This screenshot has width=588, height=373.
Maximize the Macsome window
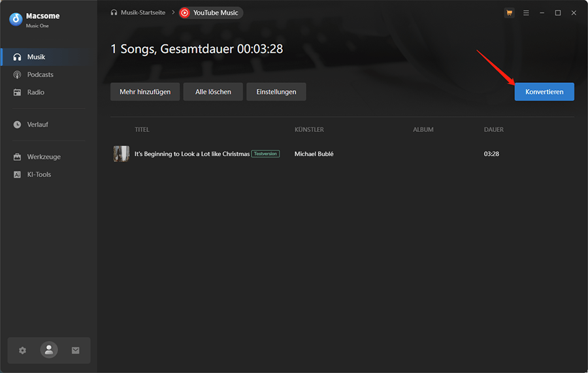point(558,13)
